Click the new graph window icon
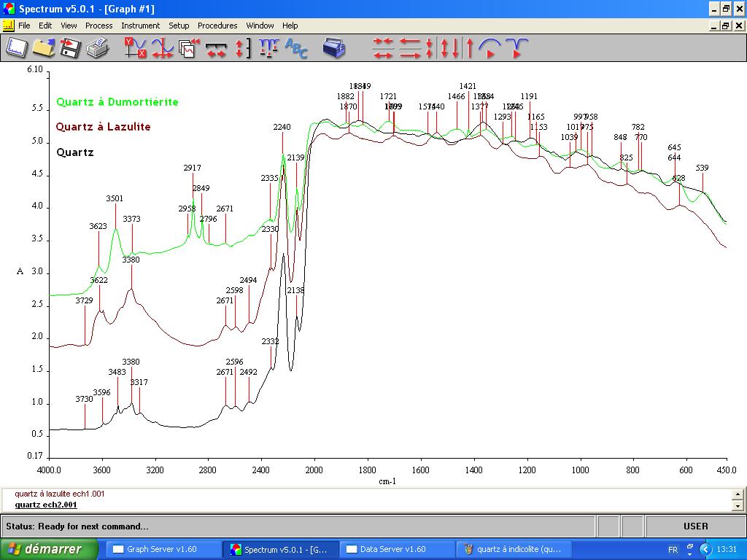 (17, 48)
